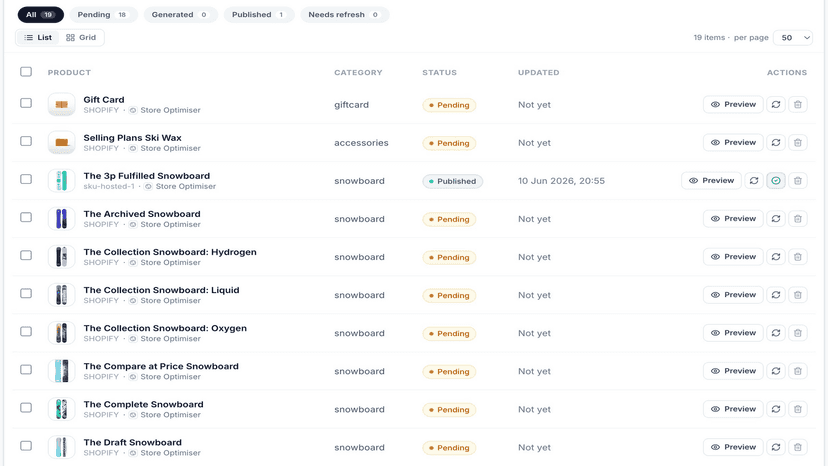828x466 pixels.
Task: Delete Collection Snowboard: Oxygen
Action: pyautogui.click(x=797, y=333)
